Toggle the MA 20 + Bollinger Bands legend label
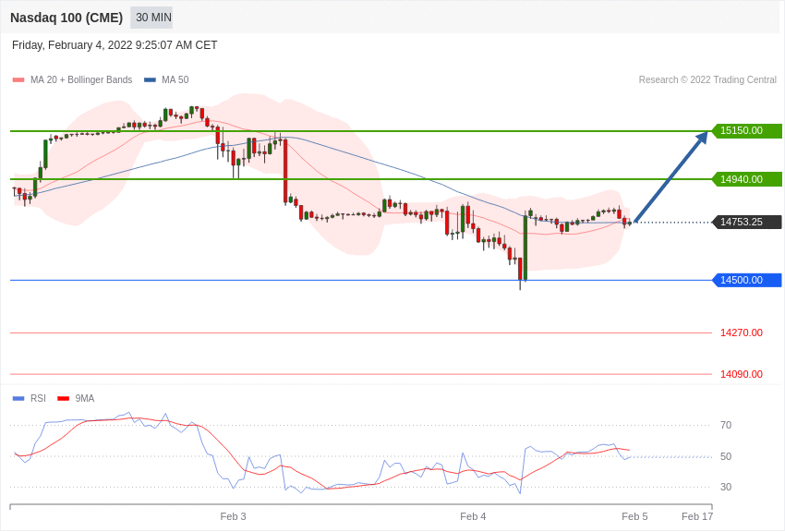The height and width of the screenshot is (532, 785). pyautogui.click(x=81, y=80)
